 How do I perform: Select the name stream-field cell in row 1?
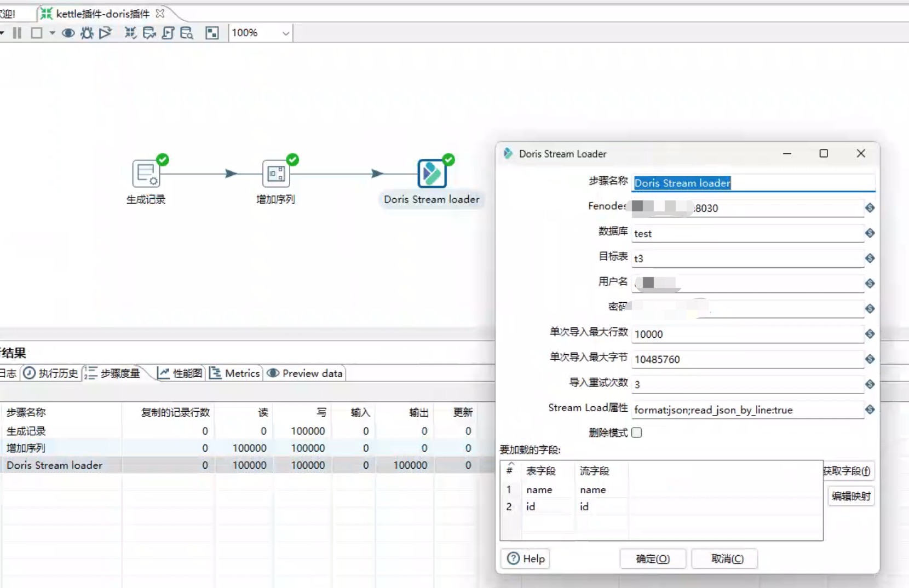602,490
